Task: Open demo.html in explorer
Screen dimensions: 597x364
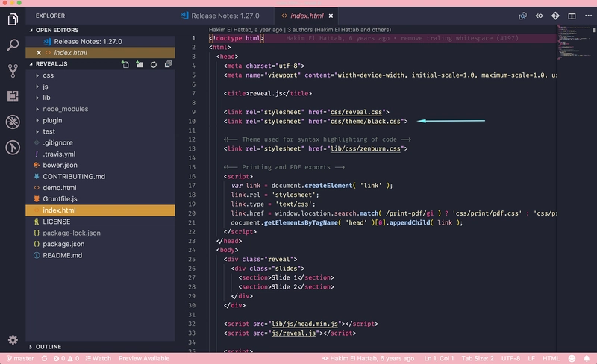Action: pos(100,188)
